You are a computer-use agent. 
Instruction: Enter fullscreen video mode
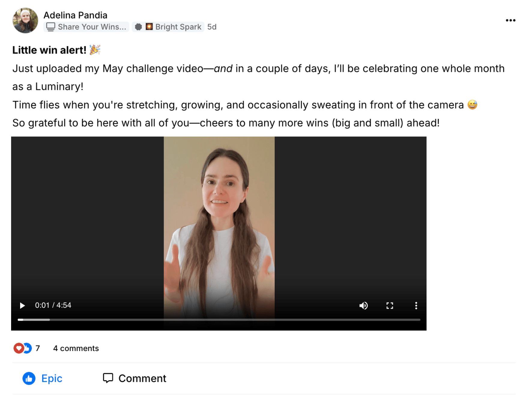pyautogui.click(x=389, y=305)
